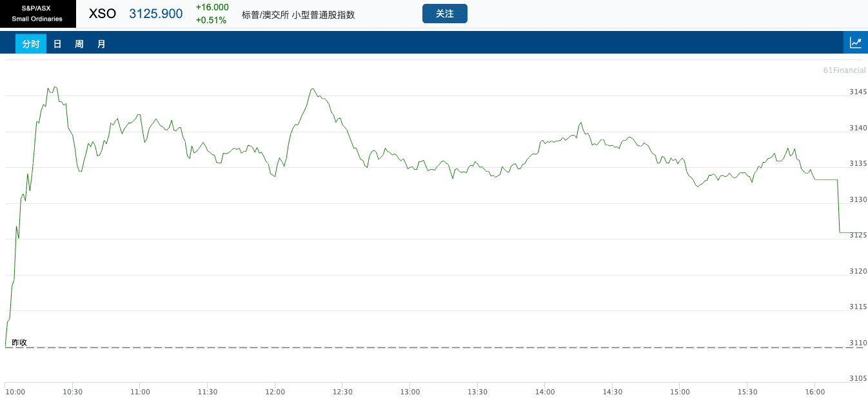This screenshot has height=406, width=868.
Task: Click the 14:00 time axis label
Action: 545,392
